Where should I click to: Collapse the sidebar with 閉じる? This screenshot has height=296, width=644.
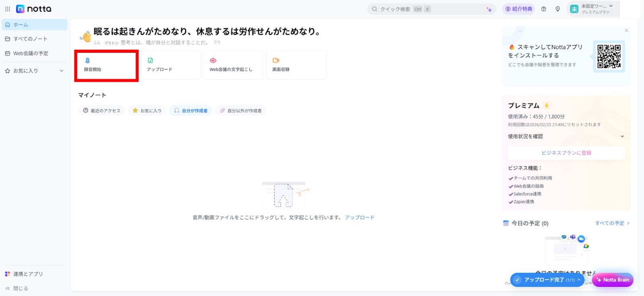click(x=17, y=288)
